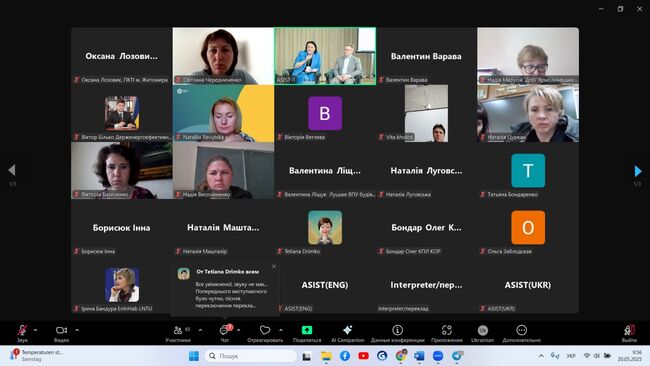Open the Zoom app taskbar icon
The width and height of the screenshot is (650, 366).
438,356
